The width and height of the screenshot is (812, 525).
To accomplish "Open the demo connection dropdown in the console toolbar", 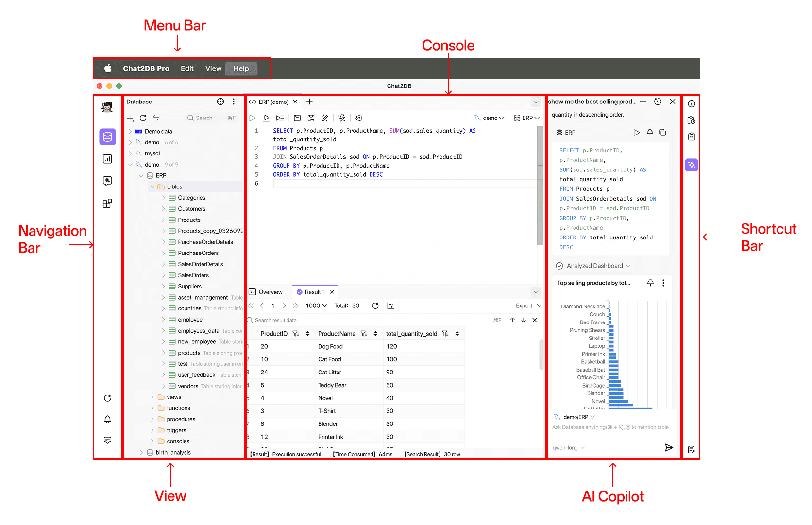I will 490,118.
